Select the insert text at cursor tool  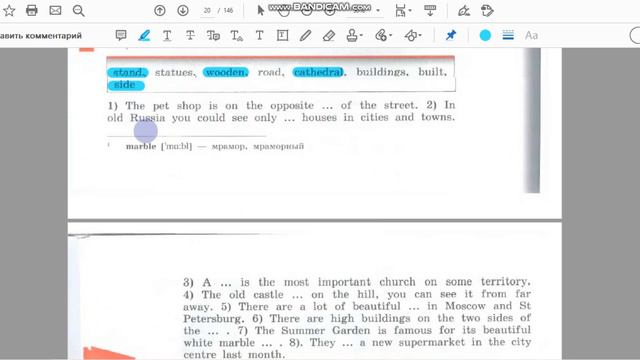[237, 36]
